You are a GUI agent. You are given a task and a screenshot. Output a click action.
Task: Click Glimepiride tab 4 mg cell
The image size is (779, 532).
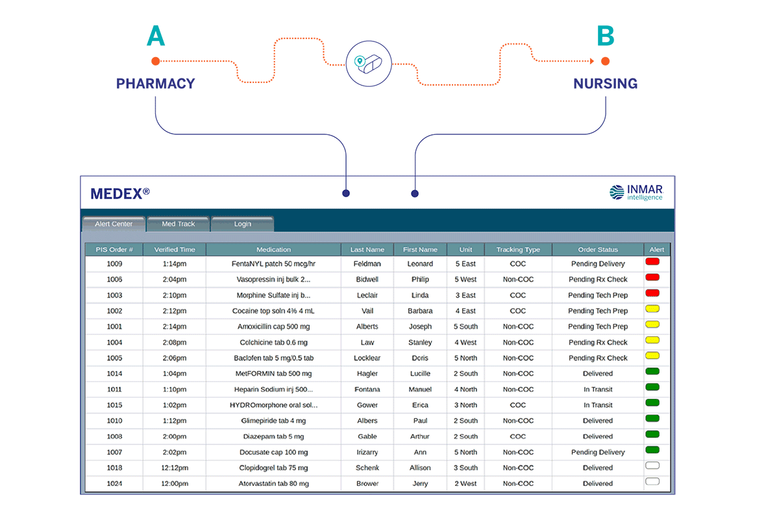[x=273, y=420]
